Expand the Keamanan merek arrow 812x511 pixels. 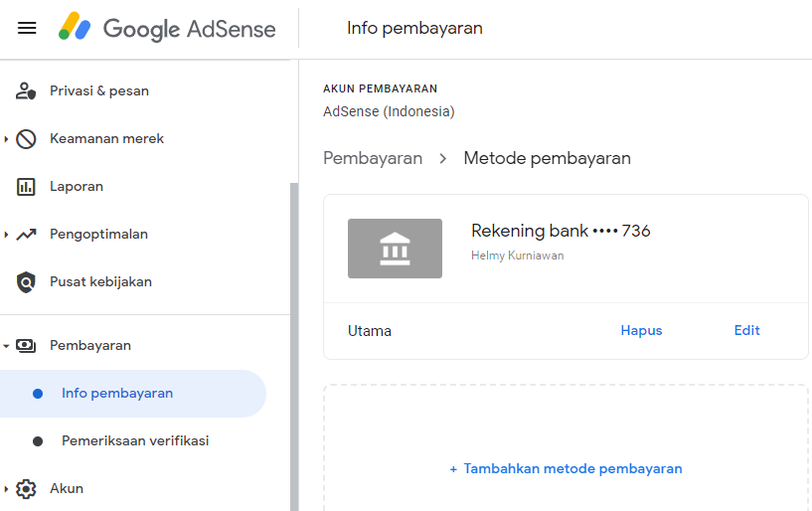tap(6, 139)
